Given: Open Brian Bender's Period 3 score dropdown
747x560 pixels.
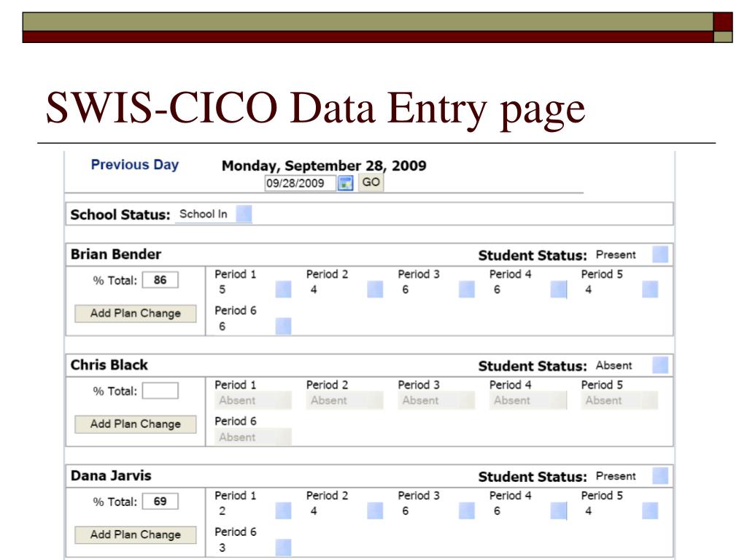Looking at the screenshot, I should (466, 289).
